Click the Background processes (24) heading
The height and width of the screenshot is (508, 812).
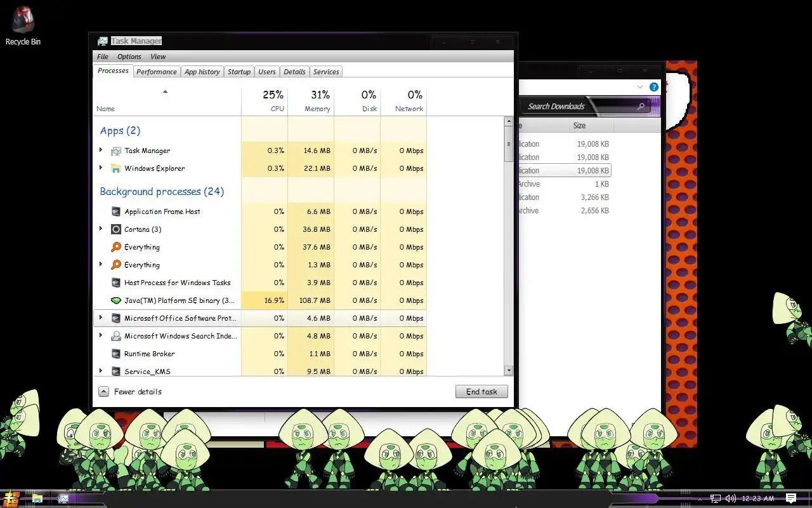(162, 192)
